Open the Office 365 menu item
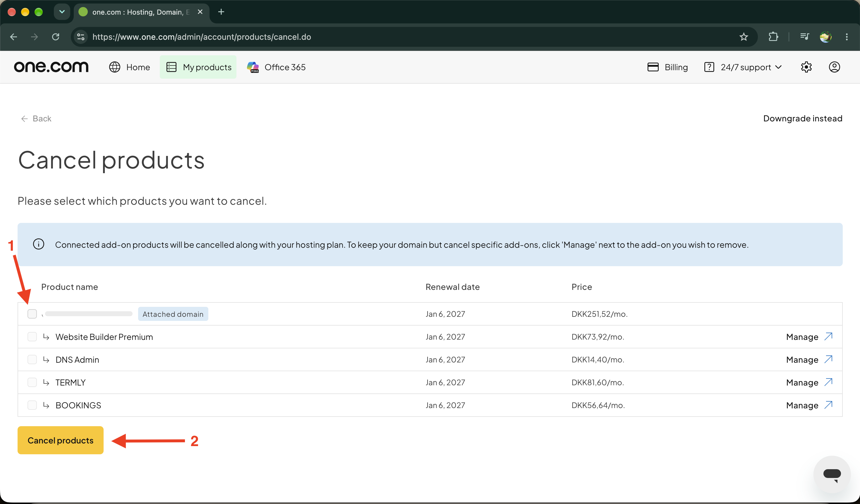 [x=276, y=67]
